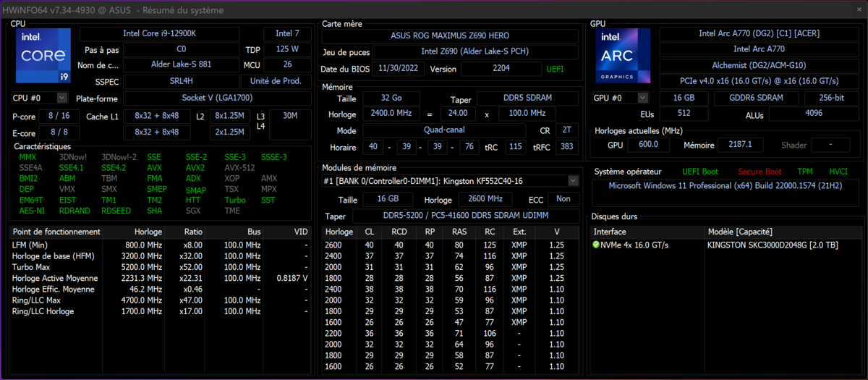Click the AES-NI feature label

[x=32, y=211]
